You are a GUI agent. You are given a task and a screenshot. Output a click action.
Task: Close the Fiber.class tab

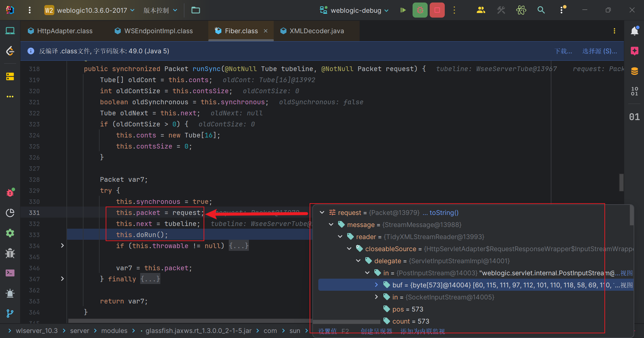[266, 31]
